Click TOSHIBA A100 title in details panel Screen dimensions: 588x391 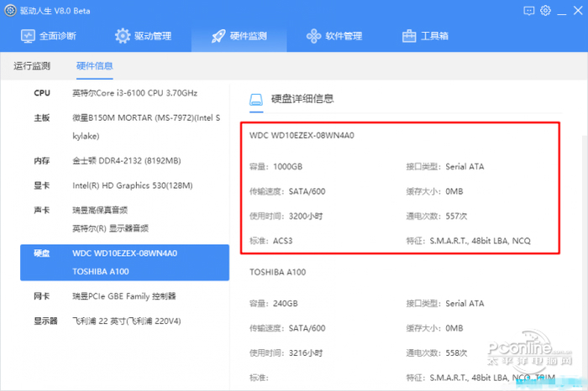[x=278, y=273]
